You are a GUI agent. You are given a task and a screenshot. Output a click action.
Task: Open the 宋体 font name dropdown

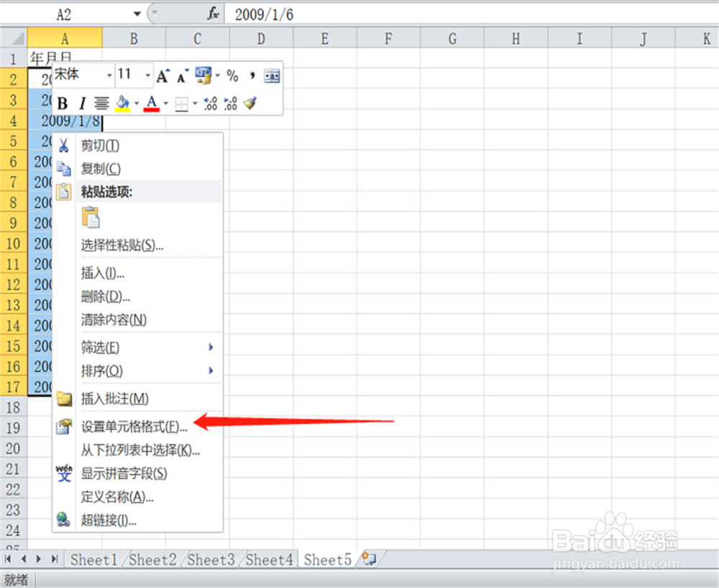(x=109, y=75)
